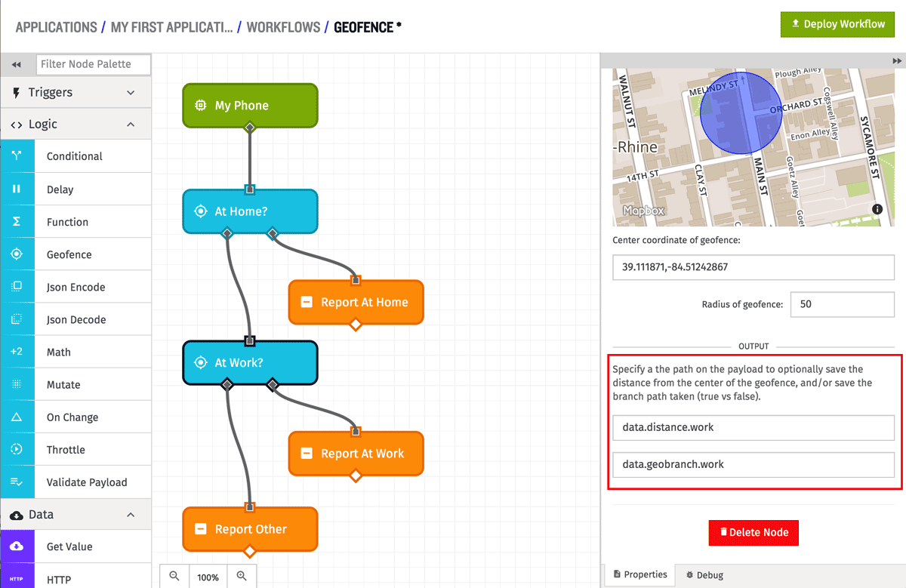Zoom out the workflow canvas

point(174,577)
